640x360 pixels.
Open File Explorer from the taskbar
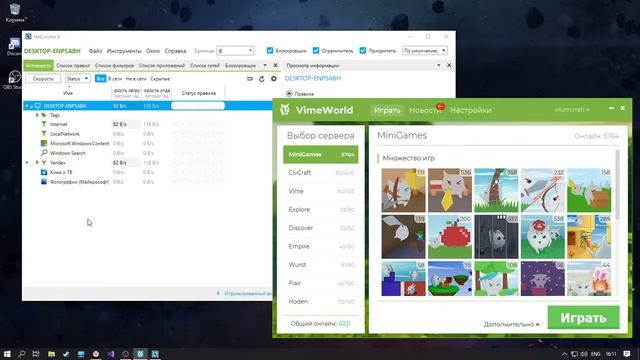point(51,354)
